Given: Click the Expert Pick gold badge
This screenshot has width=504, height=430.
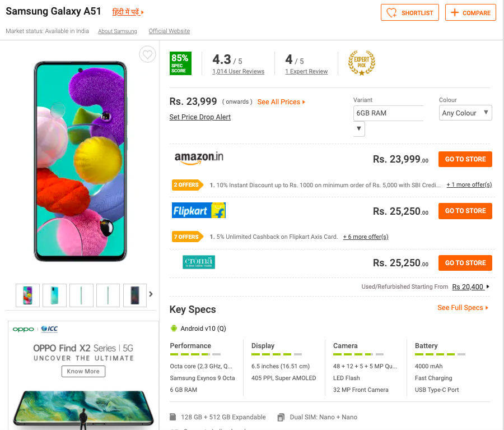Looking at the screenshot, I should pos(361,63).
